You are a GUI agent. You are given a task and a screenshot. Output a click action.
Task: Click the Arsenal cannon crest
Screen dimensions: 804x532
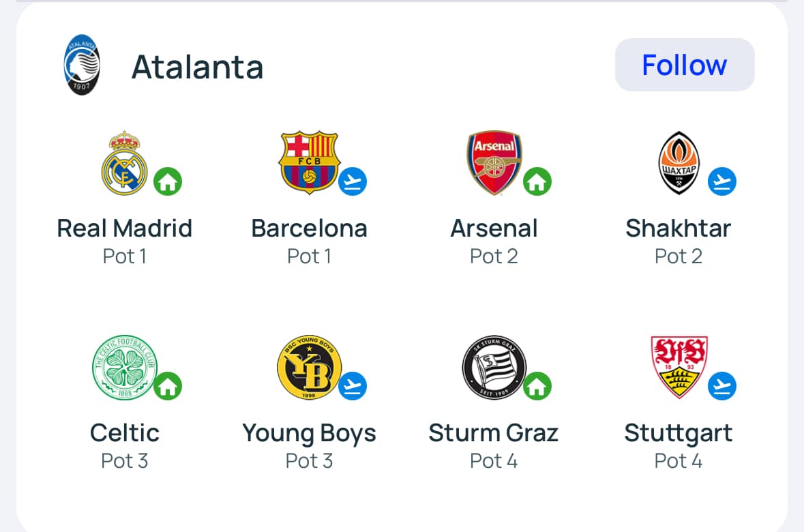(494, 162)
